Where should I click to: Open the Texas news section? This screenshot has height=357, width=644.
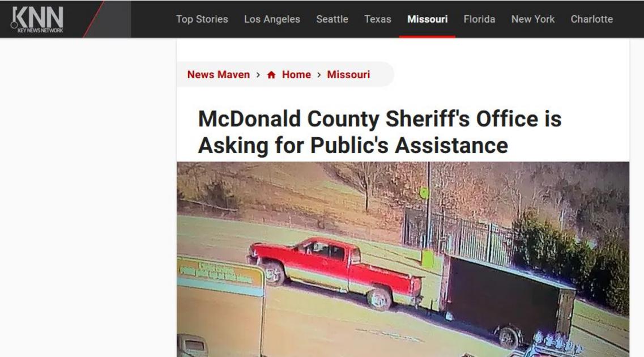(378, 19)
